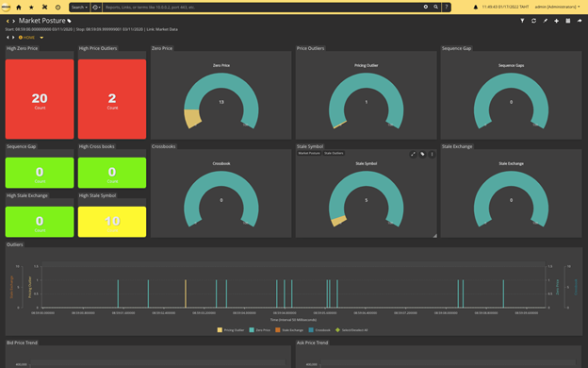
Task: Click the Market Posture tag on Stale Symbol widget
Action: [x=309, y=153]
